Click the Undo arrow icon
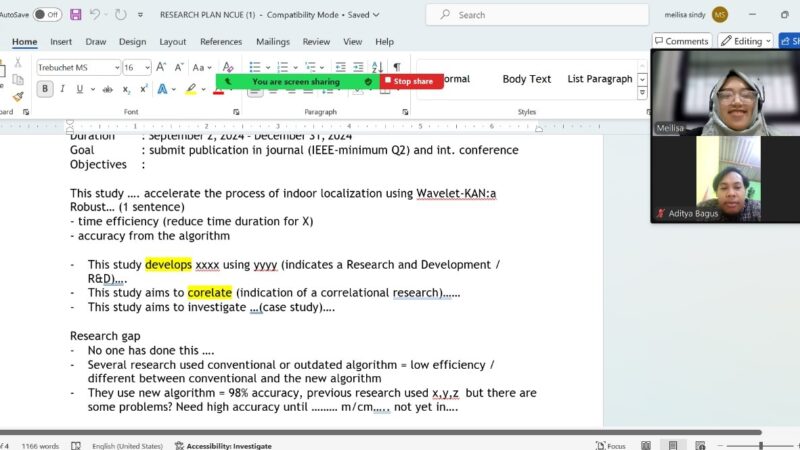Screen dimensions: 800x450 [96, 15]
